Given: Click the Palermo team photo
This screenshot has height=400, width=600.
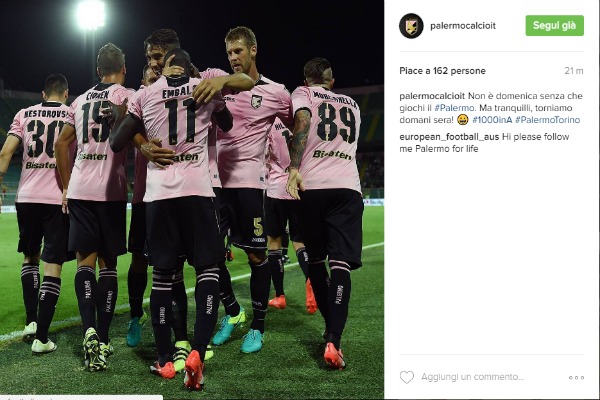Looking at the screenshot, I should (192, 198).
